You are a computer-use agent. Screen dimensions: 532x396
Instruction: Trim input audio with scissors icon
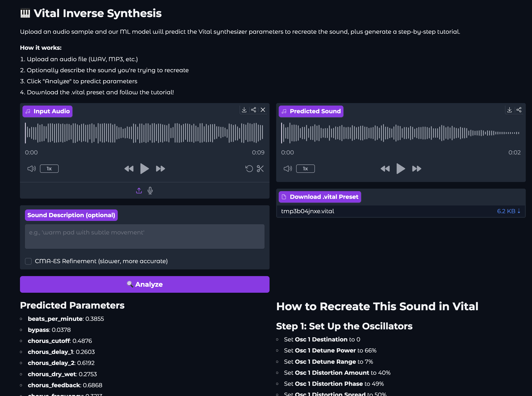[260, 169]
